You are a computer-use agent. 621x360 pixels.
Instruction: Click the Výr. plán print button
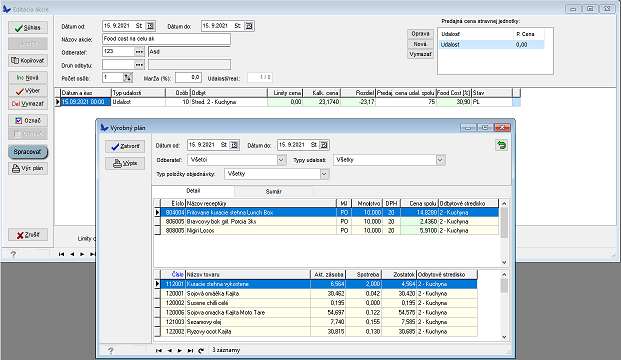point(28,168)
